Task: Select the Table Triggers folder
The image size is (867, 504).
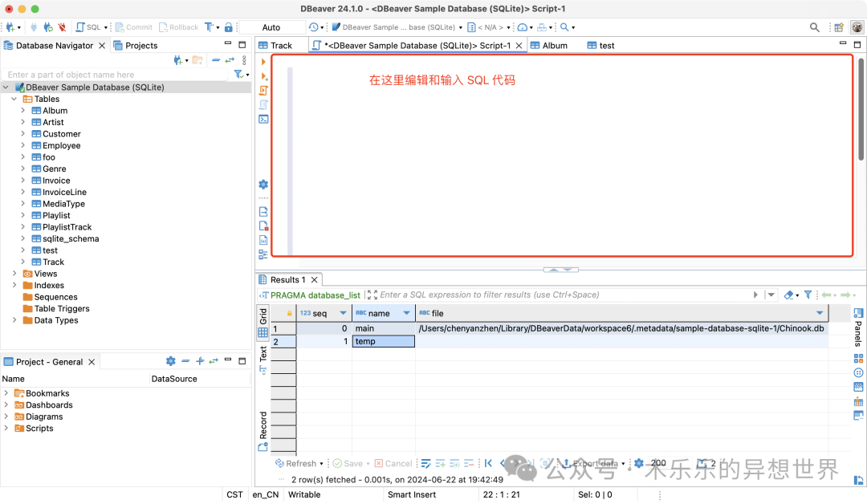Action: [x=61, y=308]
